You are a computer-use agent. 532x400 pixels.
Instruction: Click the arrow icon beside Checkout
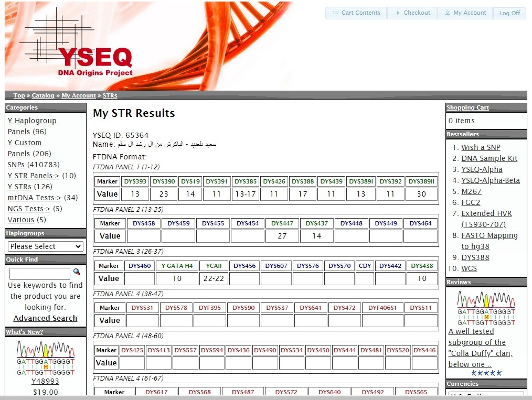tap(398, 13)
